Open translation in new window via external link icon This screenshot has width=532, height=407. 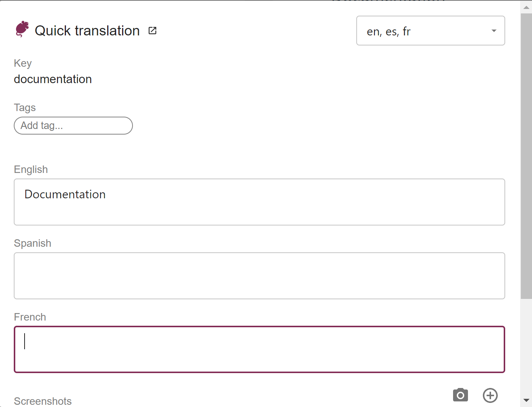152,30
